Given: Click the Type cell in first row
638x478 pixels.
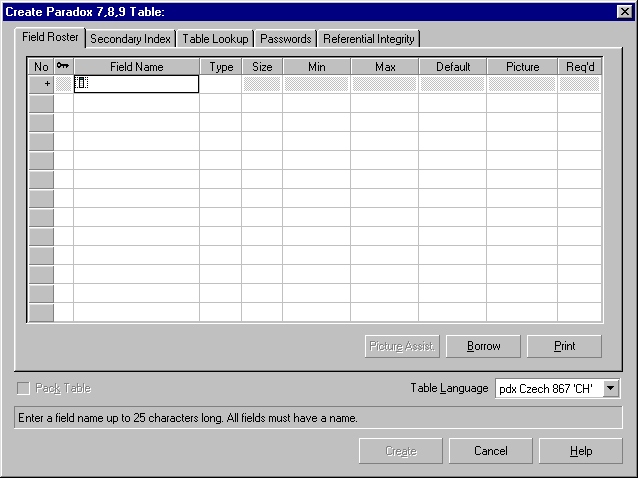Looking at the screenshot, I should click(x=220, y=84).
